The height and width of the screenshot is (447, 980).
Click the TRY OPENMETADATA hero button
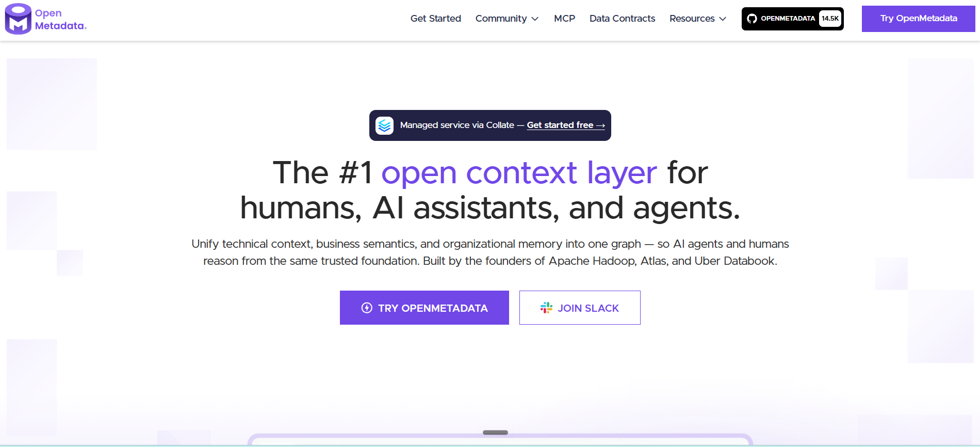coord(424,308)
